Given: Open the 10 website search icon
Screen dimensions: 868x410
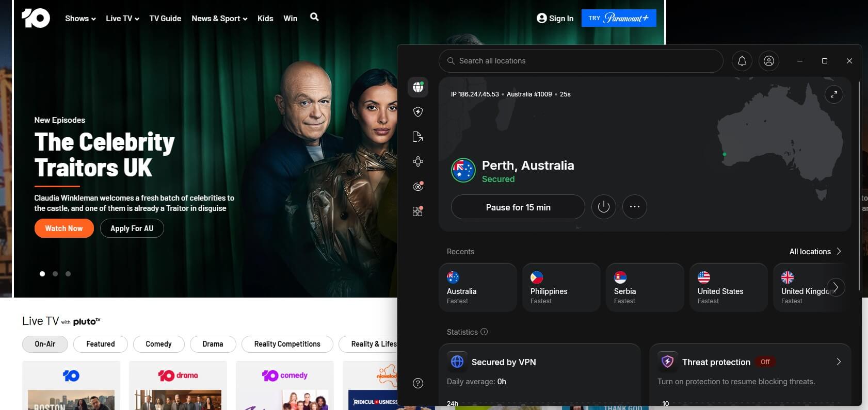Looking at the screenshot, I should (314, 17).
